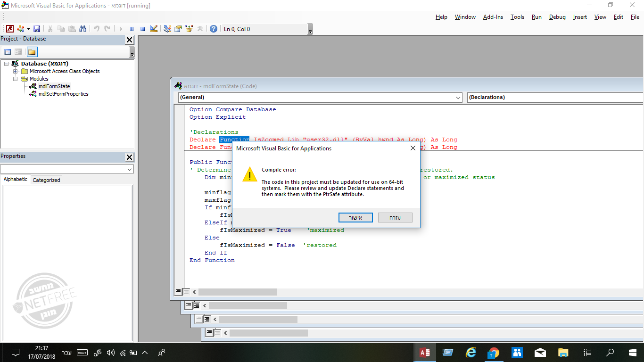Click the עזרה button in error dialog

pos(395,217)
